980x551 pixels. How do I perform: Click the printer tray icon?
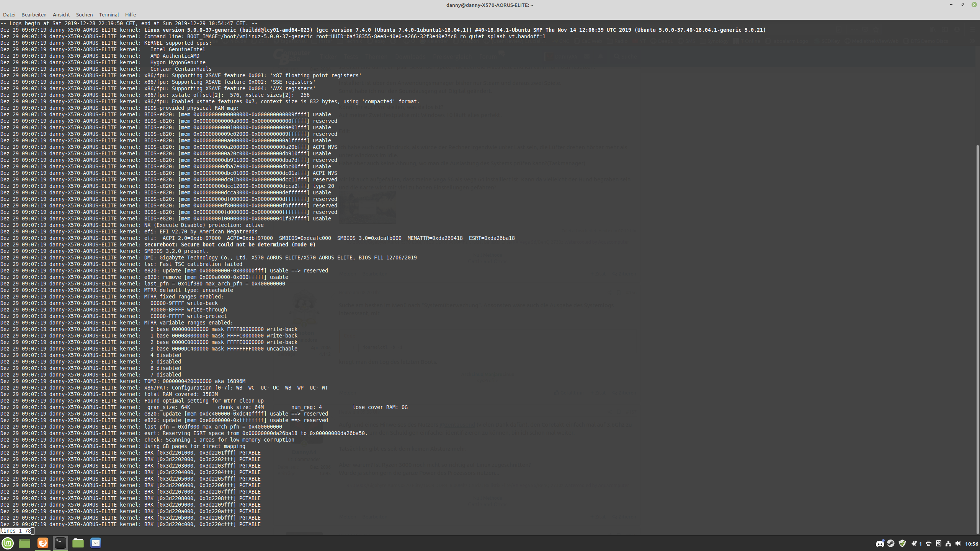[928, 543]
